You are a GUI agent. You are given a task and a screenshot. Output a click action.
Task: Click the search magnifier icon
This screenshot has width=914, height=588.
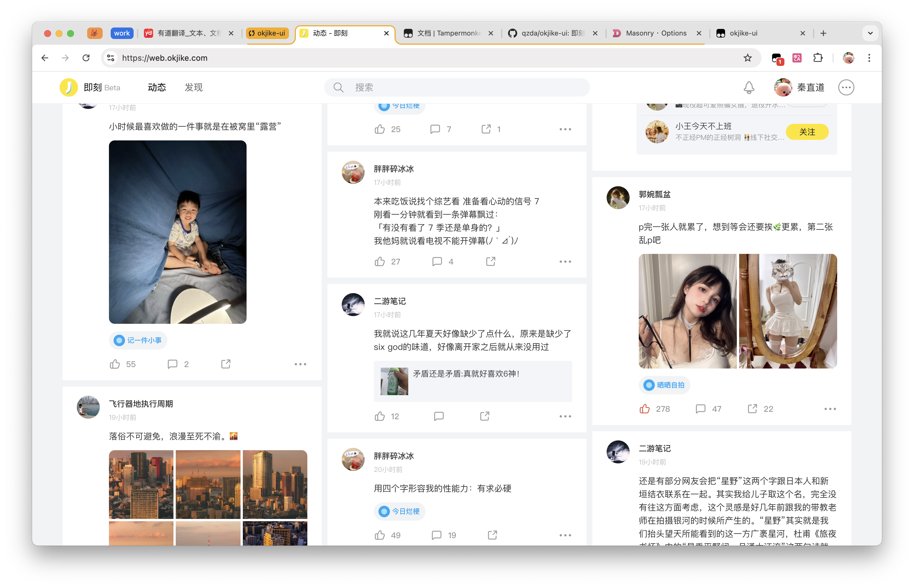pos(338,87)
